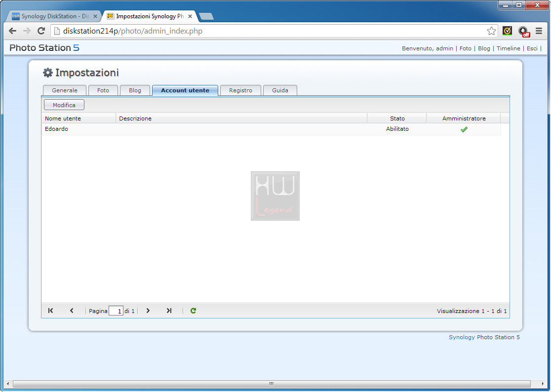Viewport: 551px width, 392px height.
Task: Open the Foto settings tab
Action: [x=103, y=90]
